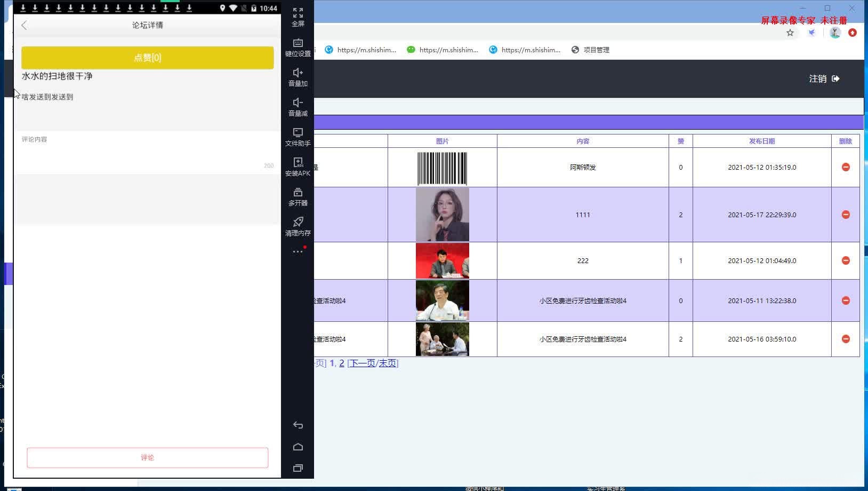This screenshot has width=868, height=491.
Task: Click the content cell 222
Action: point(583,260)
